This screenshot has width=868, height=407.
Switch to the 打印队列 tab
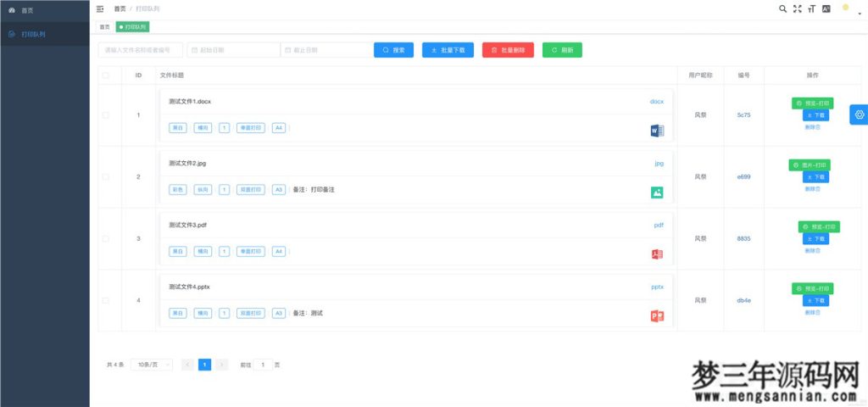tap(132, 27)
